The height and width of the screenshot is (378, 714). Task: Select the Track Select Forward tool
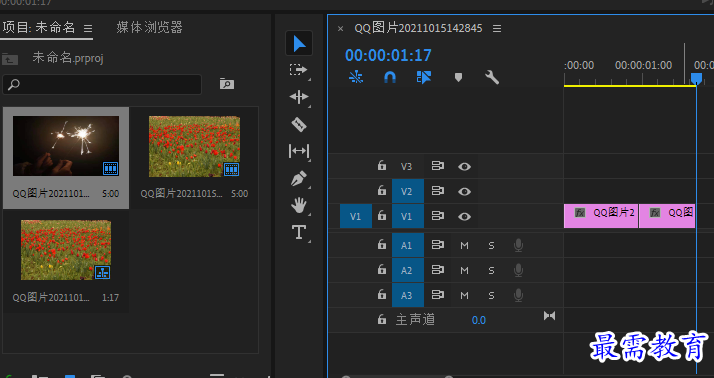point(299,70)
